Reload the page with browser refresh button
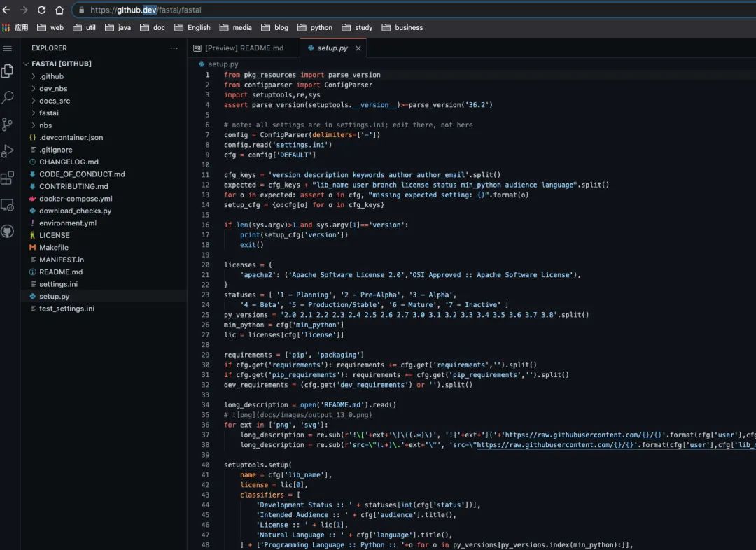756x550 pixels. (x=41, y=10)
